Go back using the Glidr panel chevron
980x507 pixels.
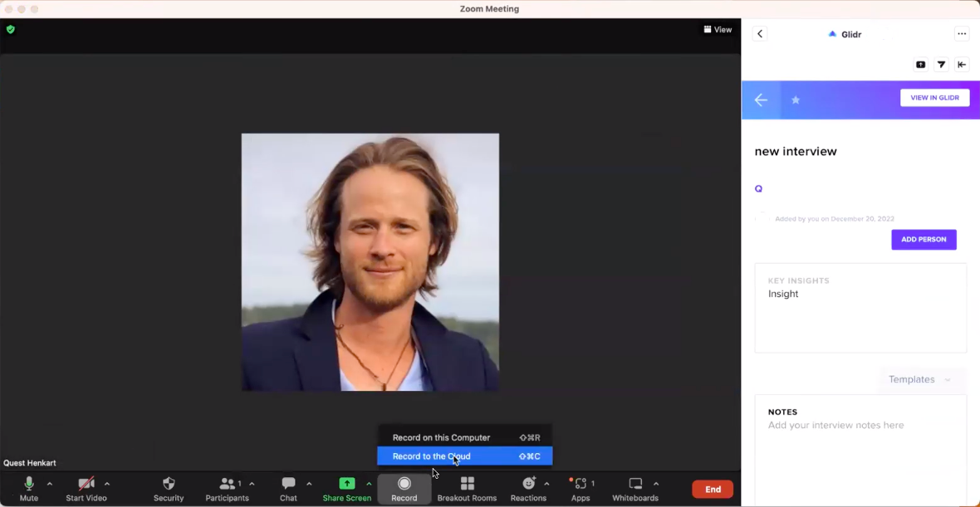click(760, 34)
